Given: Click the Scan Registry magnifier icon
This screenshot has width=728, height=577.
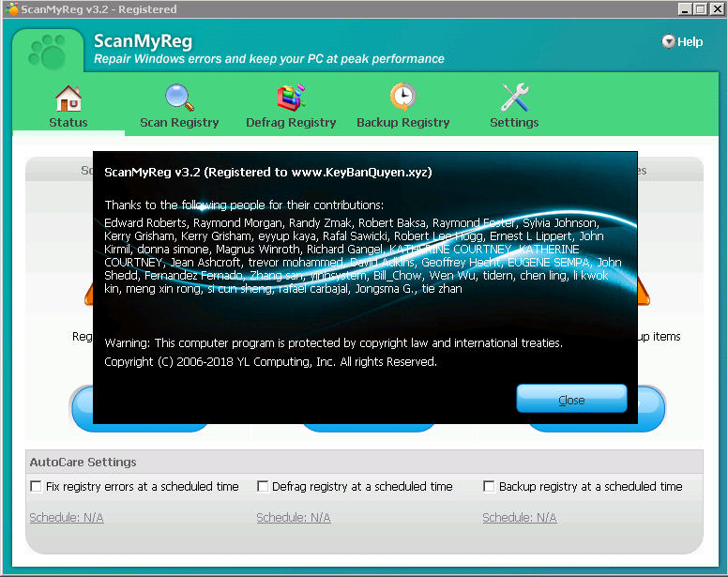Looking at the screenshot, I should pos(179,98).
